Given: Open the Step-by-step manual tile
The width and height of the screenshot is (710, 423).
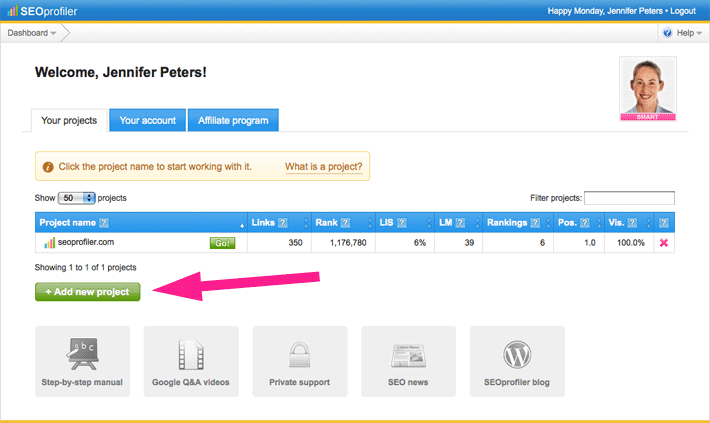Looking at the screenshot, I should click(82, 361).
